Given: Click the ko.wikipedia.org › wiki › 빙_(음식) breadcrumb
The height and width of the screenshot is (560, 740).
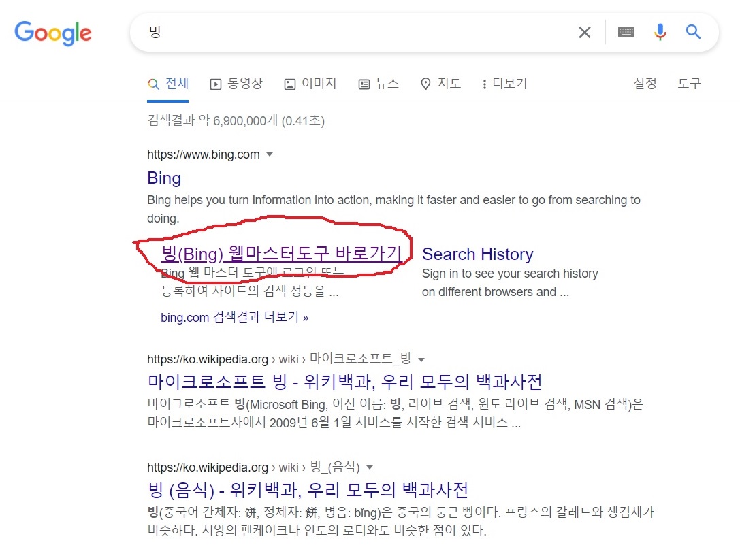Looking at the screenshot, I should pos(253,467).
